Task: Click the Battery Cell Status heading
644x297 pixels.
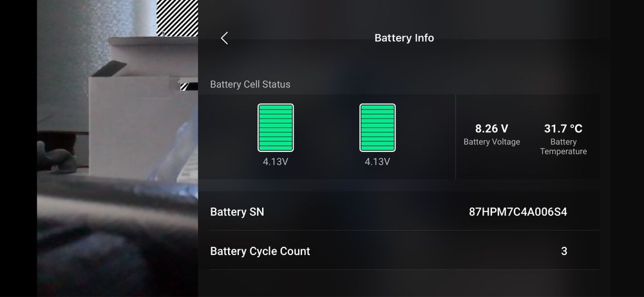Action: 250,84
